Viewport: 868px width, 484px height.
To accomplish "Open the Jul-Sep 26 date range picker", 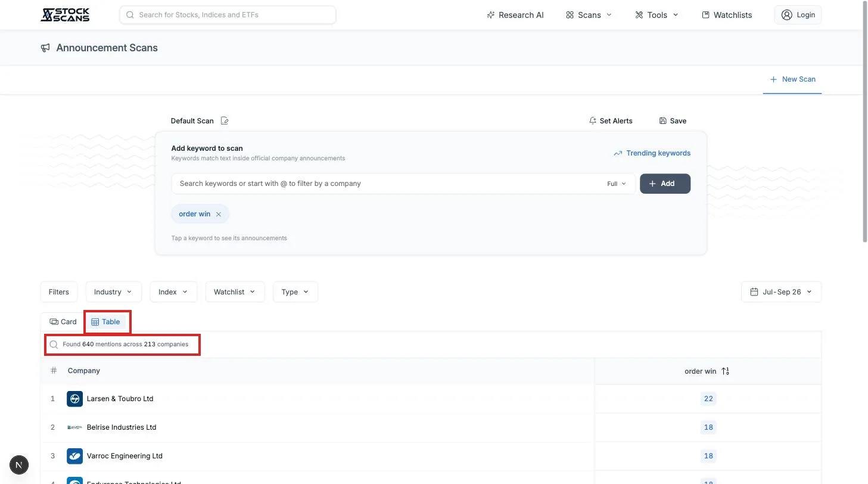I will (x=782, y=292).
